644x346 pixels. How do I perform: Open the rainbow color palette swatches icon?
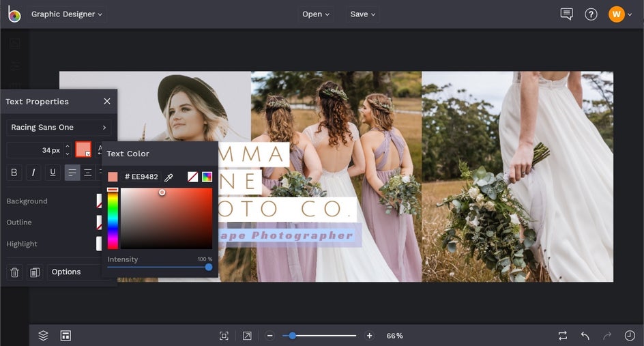207,177
